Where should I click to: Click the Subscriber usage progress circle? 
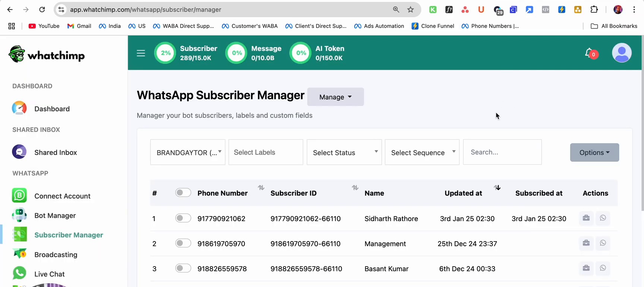click(x=165, y=53)
